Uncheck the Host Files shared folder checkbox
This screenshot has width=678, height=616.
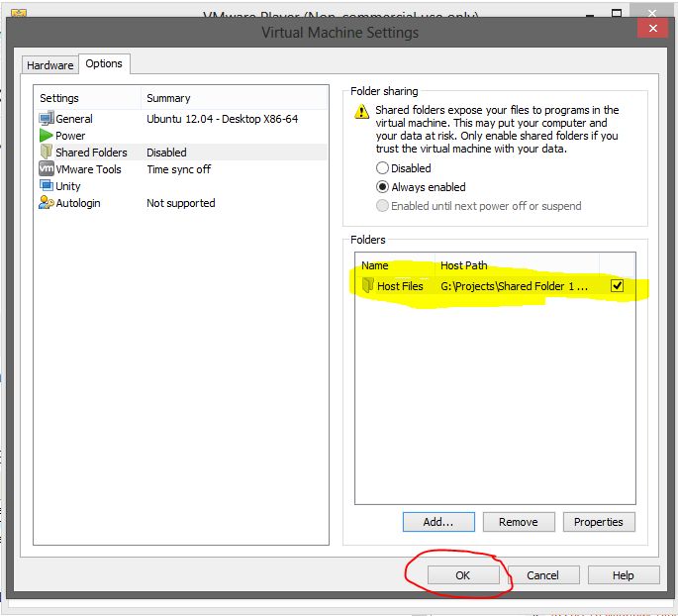(x=617, y=285)
